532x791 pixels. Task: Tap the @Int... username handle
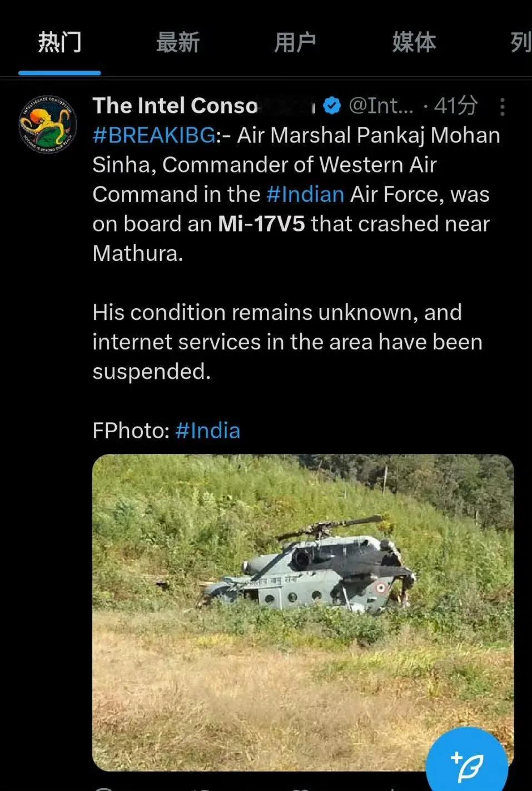point(381,105)
